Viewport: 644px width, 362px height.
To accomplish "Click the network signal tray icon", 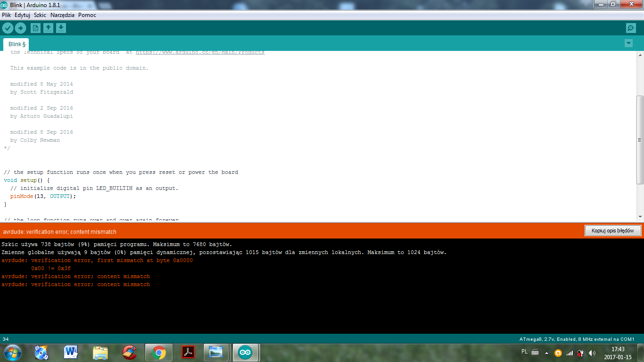I will [x=570, y=353].
